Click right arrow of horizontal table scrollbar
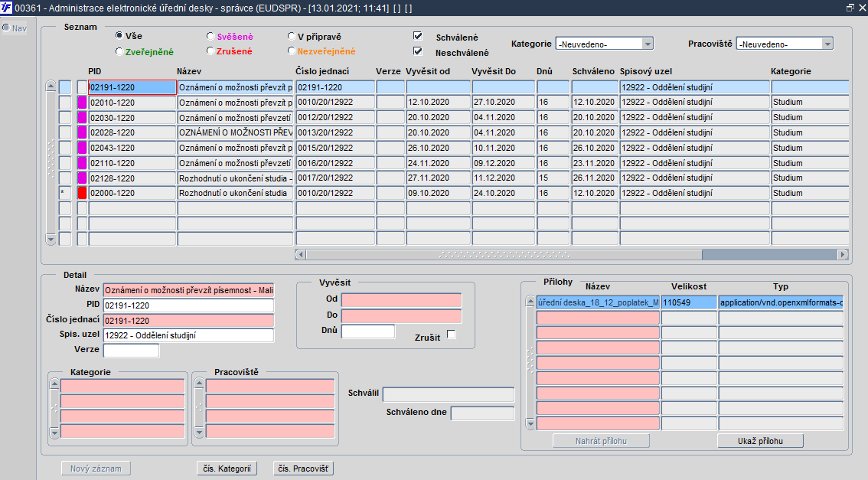This screenshot has height=480, width=868. click(x=843, y=255)
